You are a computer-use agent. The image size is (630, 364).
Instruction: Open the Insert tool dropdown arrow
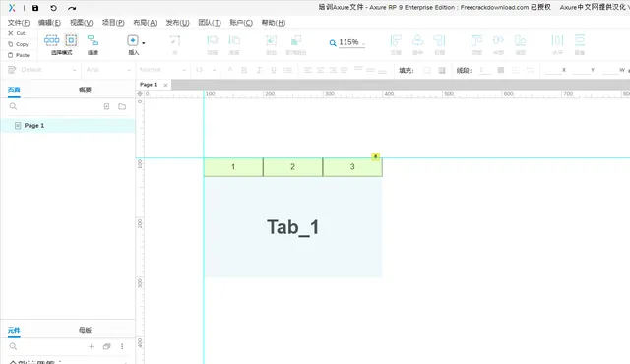[144, 42]
